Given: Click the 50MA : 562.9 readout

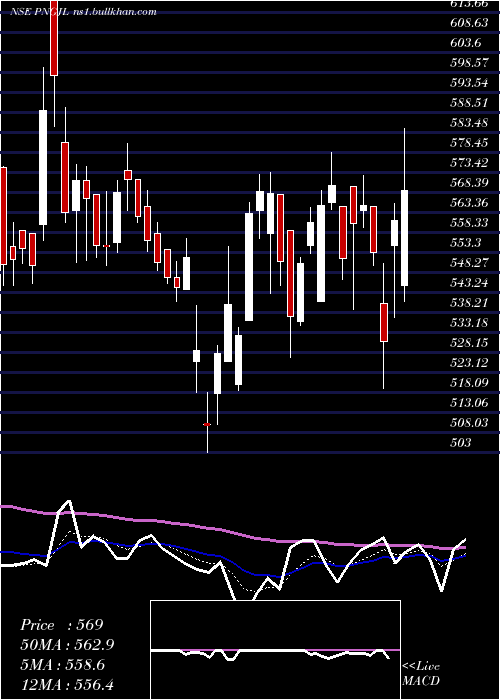Looking at the screenshot, I should coord(67,645).
